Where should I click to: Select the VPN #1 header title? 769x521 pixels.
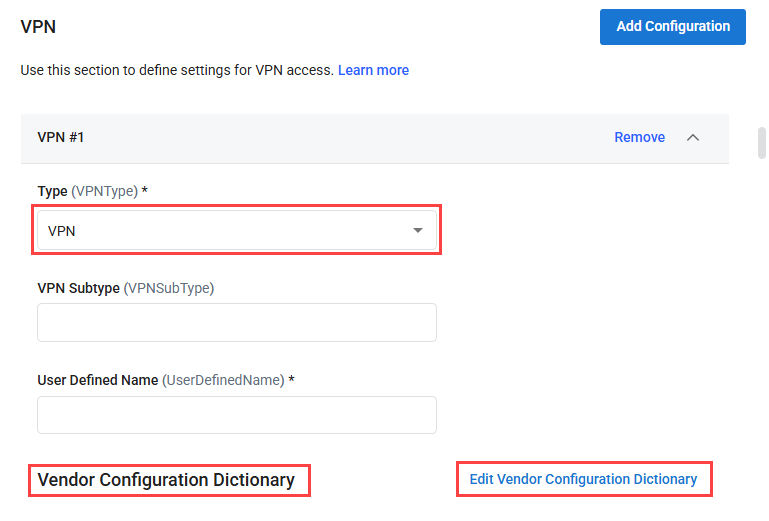coord(61,138)
